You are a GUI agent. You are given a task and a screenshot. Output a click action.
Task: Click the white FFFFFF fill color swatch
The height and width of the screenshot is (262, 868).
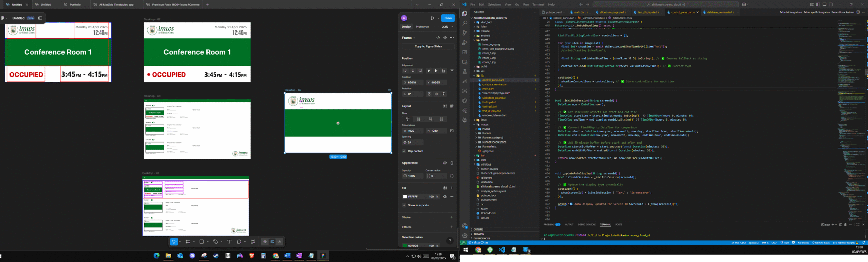[405, 197]
